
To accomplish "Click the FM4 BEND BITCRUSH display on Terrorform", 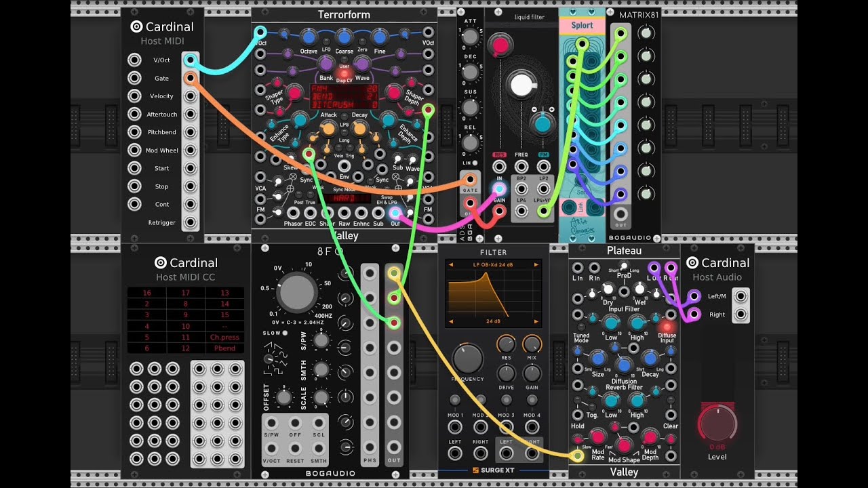I will coord(344,97).
